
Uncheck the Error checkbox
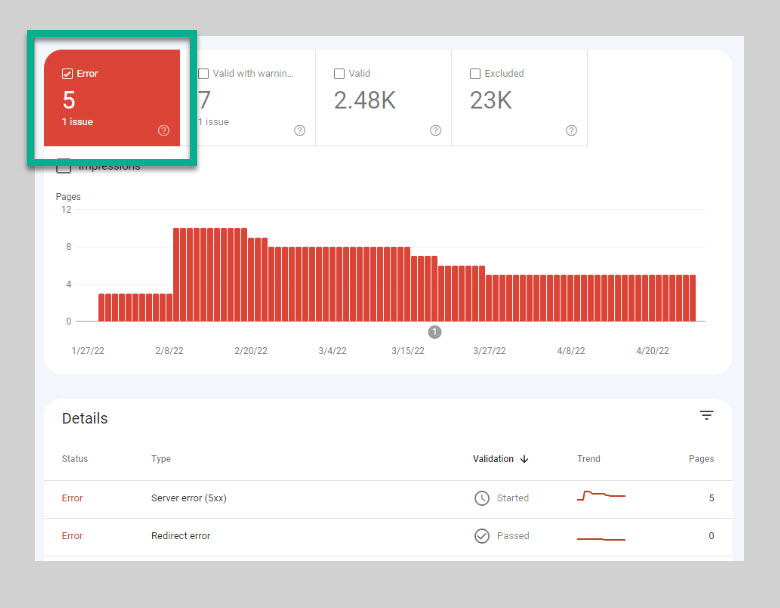(67, 74)
